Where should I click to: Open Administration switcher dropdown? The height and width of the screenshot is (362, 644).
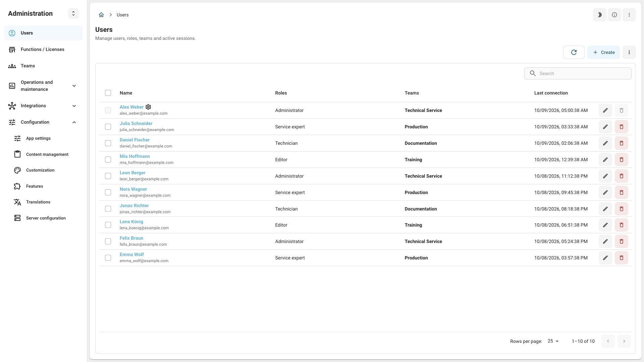click(x=73, y=13)
